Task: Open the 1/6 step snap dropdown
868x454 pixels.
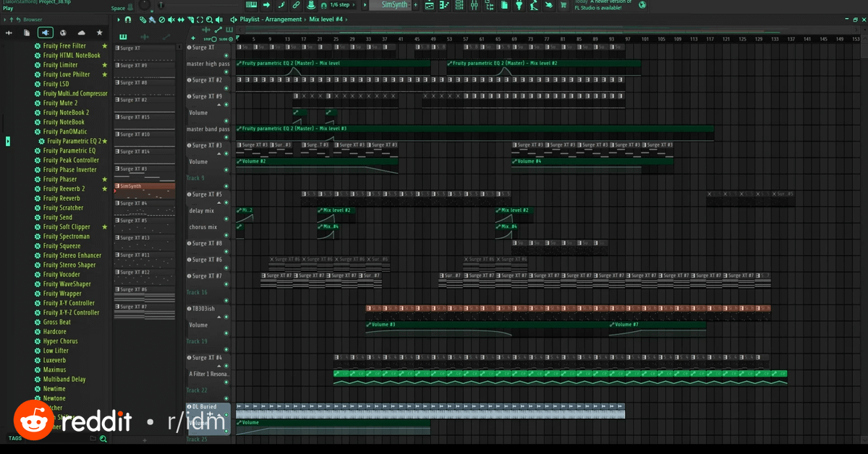Action: click(341, 5)
